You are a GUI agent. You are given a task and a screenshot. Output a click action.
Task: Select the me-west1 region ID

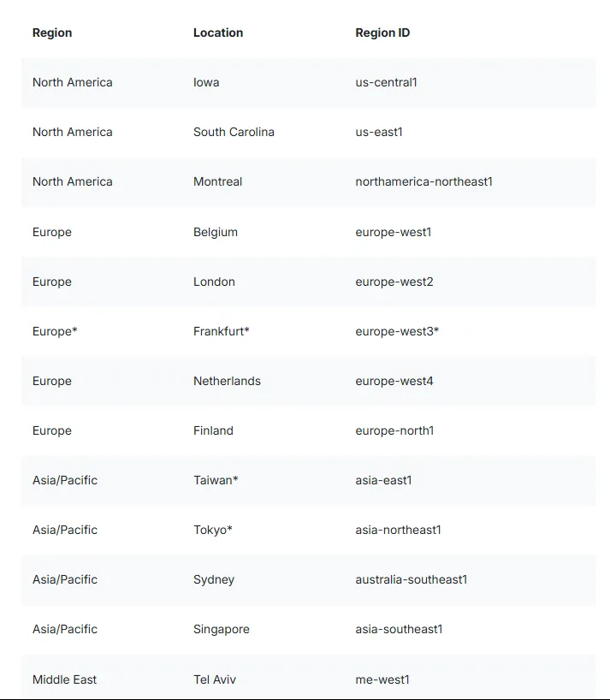click(382, 679)
